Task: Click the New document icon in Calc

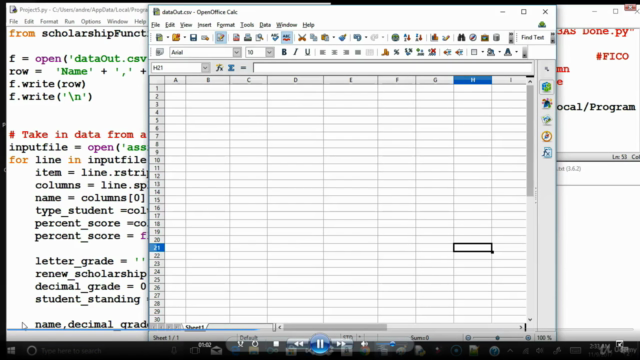Action: (160, 38)
